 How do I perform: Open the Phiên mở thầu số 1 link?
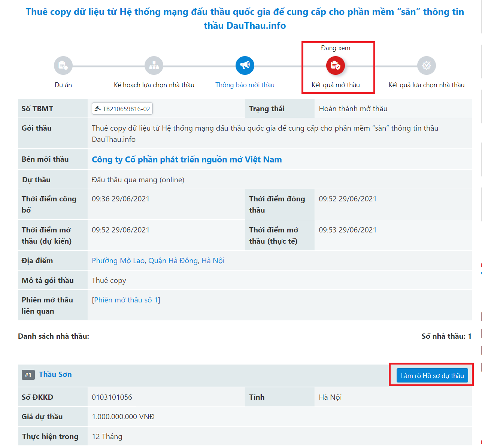126,300
